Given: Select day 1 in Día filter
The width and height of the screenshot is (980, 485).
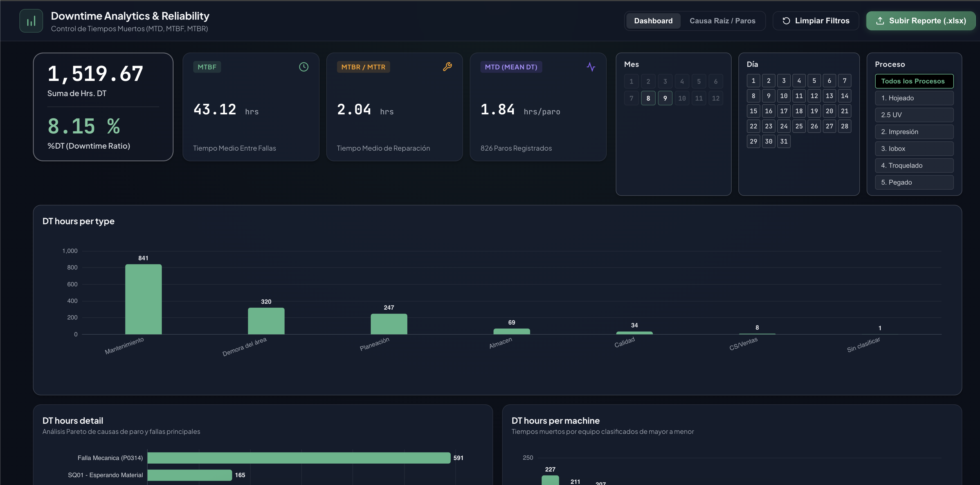Looking at the screenshot, I should click(x=753, y=81).
